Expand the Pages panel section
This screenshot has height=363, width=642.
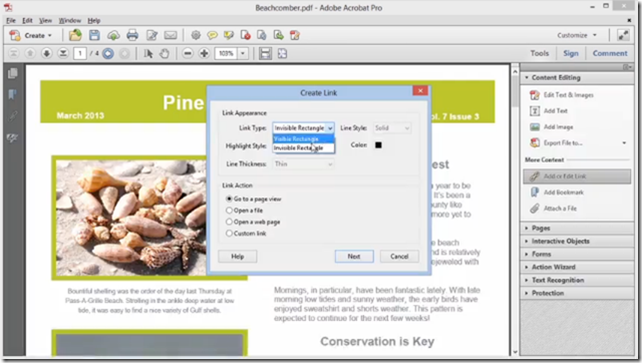(577, 228)
